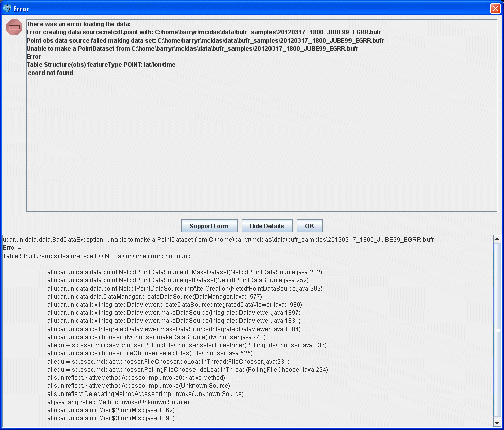Click the stack trace scrollbar thumb
This screenshot has height=430, width=504.
[x=497, y=330]
